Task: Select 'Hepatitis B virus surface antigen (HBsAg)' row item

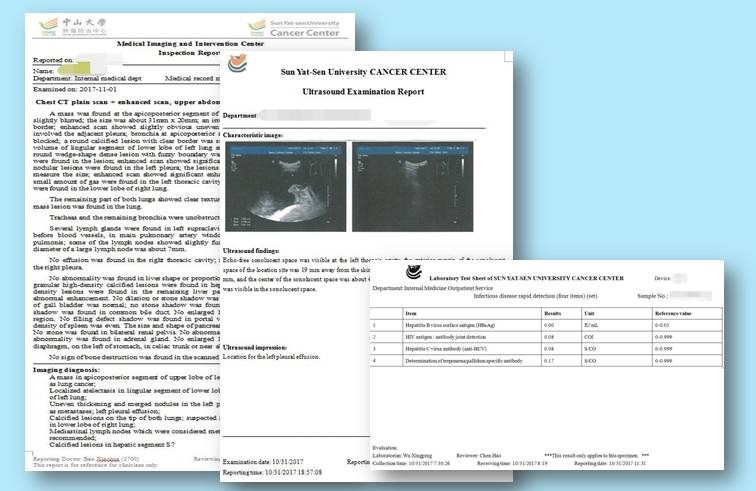Action: pyautogui.click(x=450, y=325)
